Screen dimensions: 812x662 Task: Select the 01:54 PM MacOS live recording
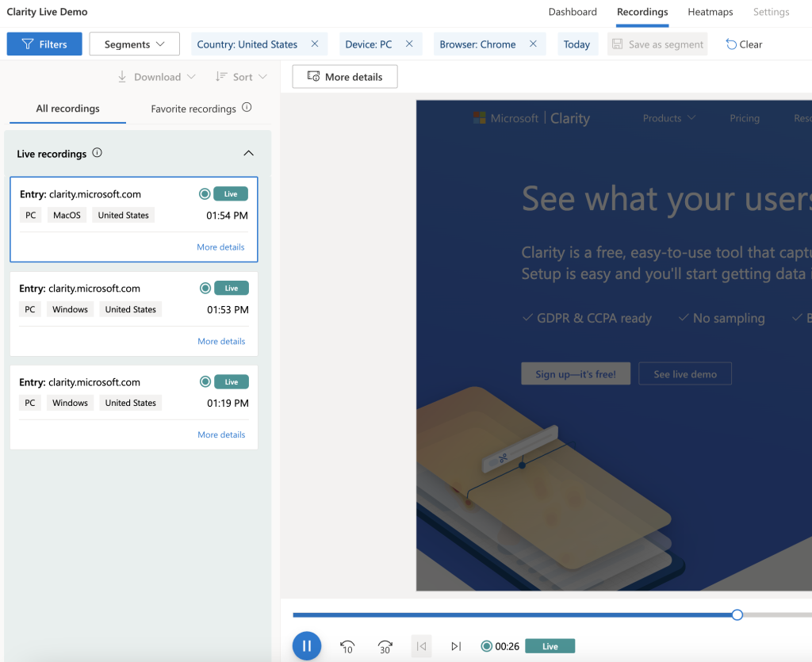coord(133,220)
